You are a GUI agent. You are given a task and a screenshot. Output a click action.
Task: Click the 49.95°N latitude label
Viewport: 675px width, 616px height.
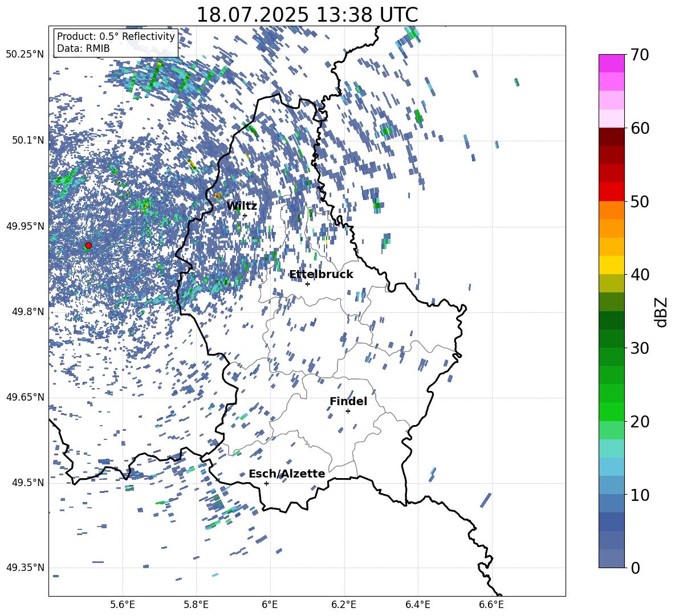(x=26, y=226)
